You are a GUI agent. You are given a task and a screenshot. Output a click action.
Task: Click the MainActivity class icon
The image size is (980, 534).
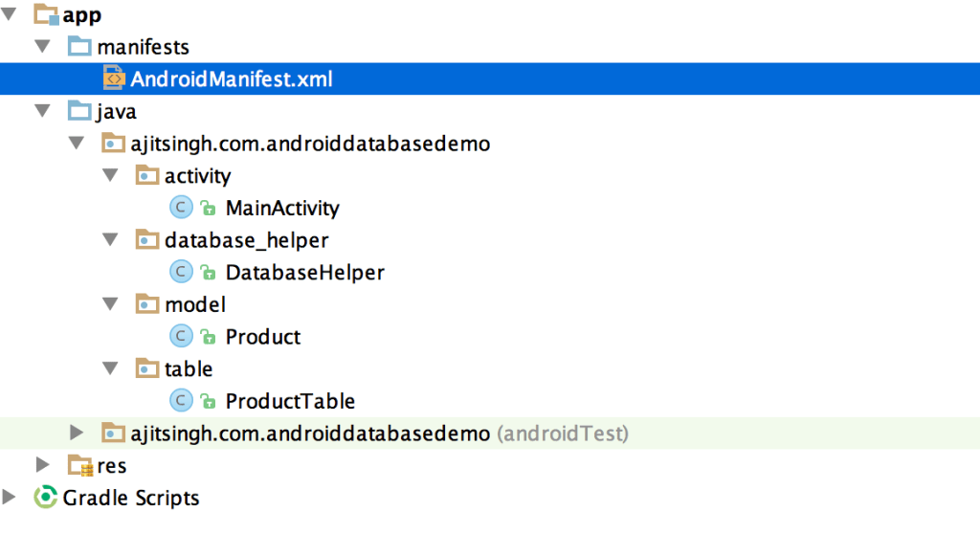point(181,208)
